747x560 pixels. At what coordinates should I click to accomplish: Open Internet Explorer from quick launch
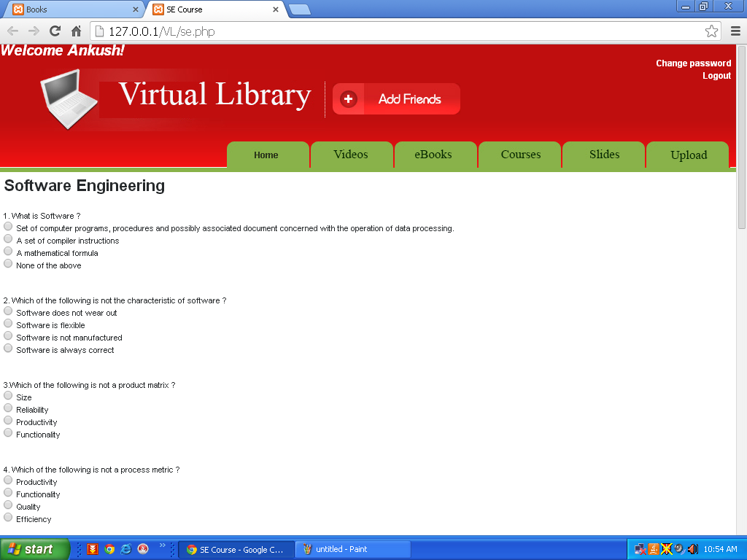pos(126,549)
